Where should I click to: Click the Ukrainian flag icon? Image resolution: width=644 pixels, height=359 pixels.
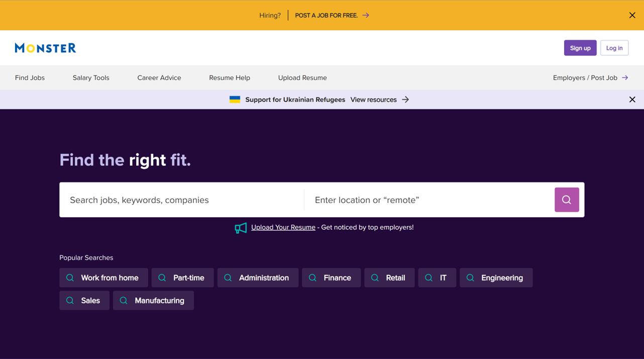click(235, 100)
